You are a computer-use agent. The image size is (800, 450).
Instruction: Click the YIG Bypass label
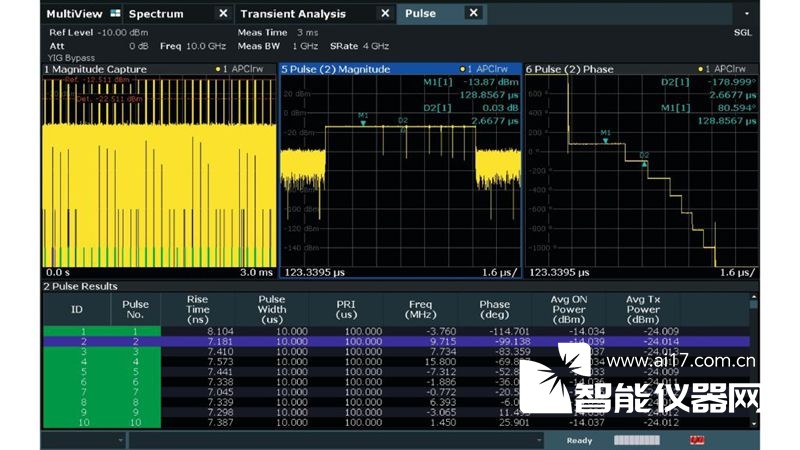coord(71,58)
